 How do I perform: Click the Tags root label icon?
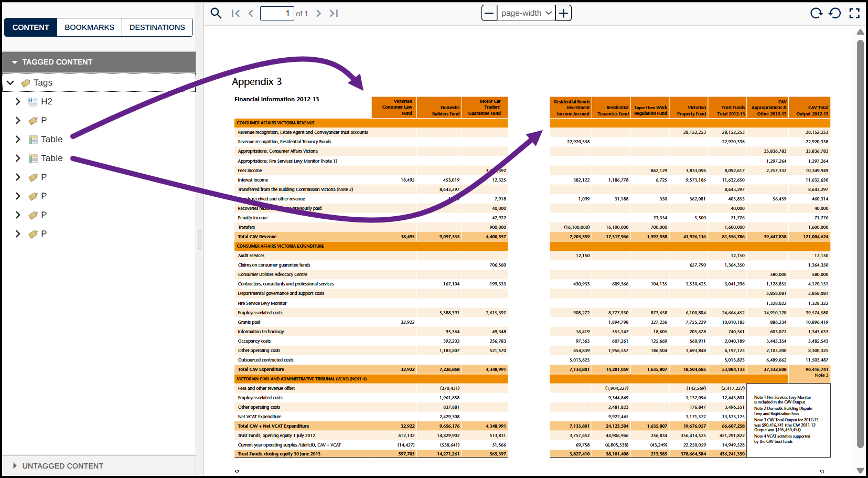click(x=26, y=83)
